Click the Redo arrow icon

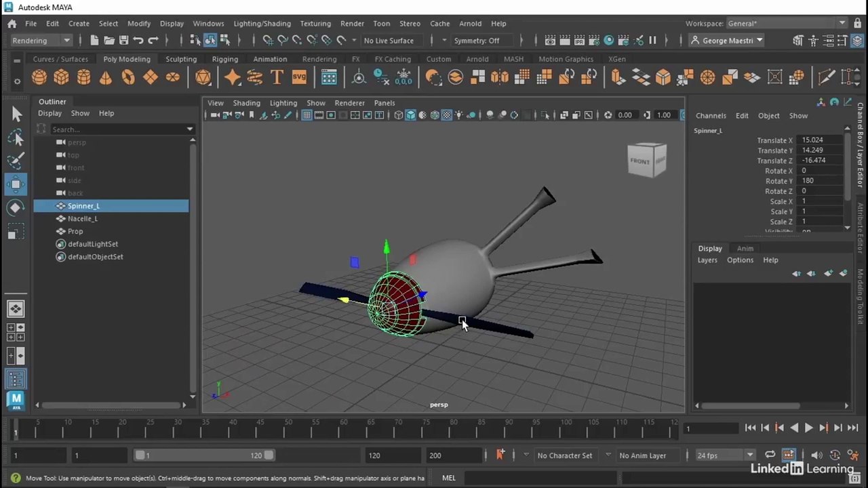153,41
